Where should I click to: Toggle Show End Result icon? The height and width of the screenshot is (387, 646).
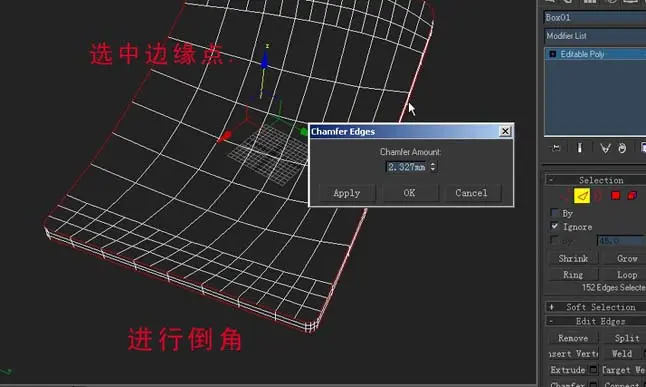[x=579, y=148]
